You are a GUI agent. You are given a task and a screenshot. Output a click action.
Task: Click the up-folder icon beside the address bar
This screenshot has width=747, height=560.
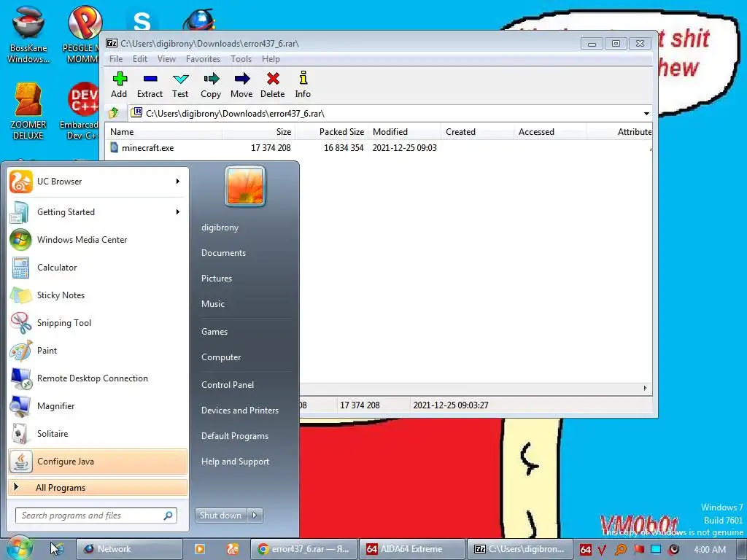pyautogui.click(x=114, y=113)
